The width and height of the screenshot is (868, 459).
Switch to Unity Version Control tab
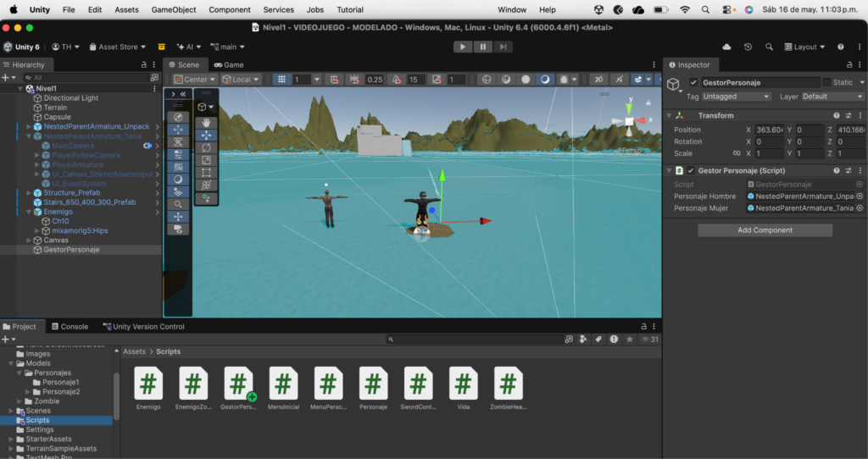click(x=144, y=327)
